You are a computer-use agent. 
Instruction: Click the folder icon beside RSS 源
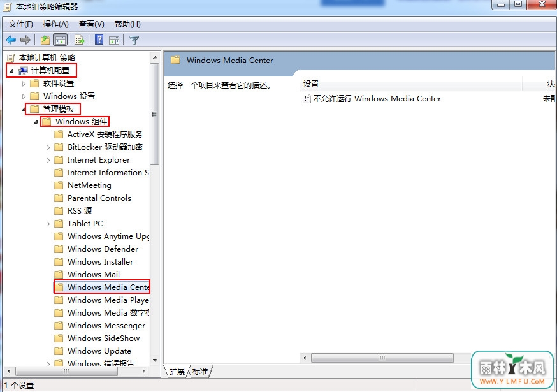click(x=59, y=211)
